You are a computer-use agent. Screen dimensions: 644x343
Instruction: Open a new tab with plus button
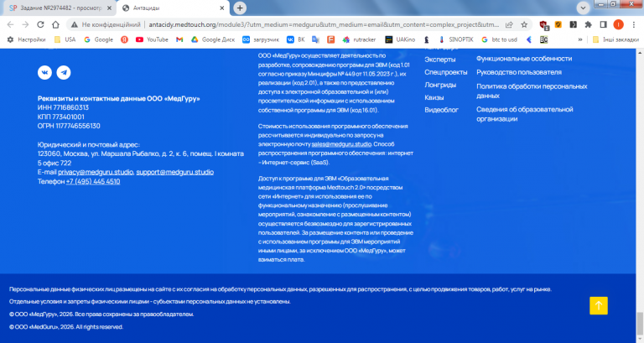click(240, 8)
